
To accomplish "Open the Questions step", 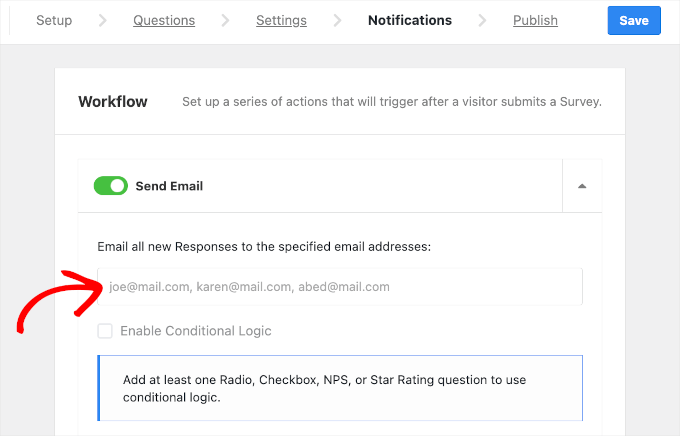I will tap(163, 20).
